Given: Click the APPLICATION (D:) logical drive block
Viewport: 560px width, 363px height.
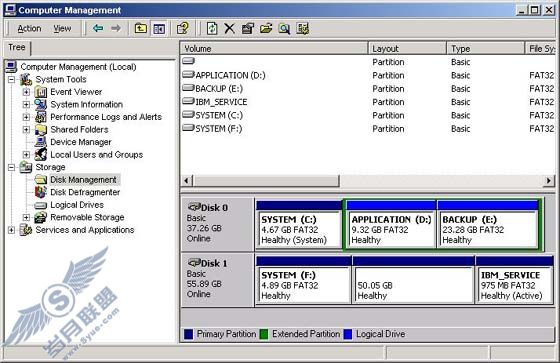Looking at the screenshot, I should tap(391, 225).
